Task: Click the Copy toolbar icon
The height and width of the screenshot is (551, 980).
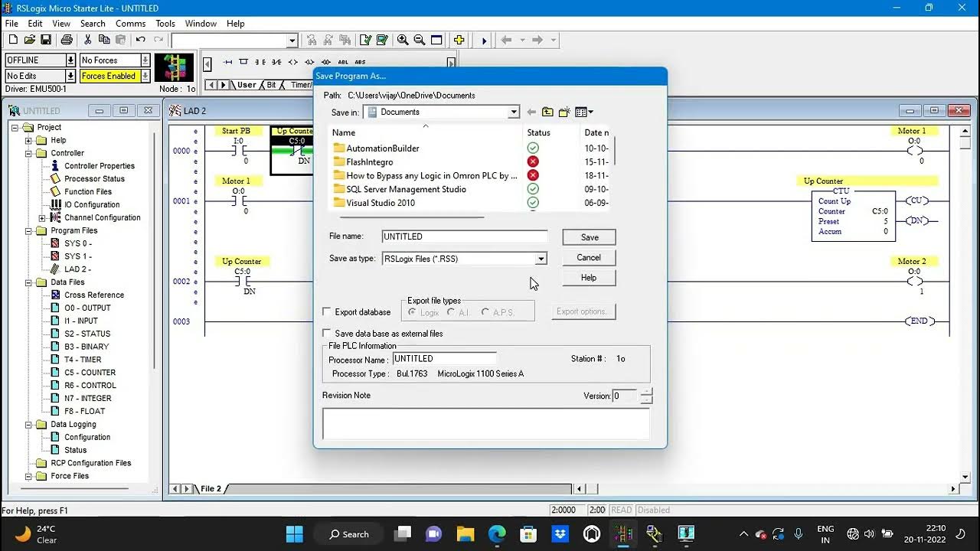Action: click(103, 40)
